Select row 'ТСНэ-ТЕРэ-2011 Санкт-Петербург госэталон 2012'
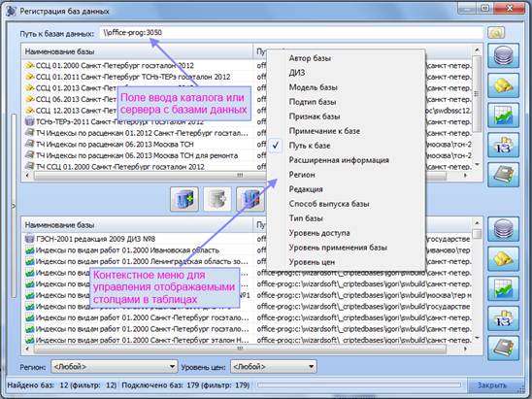532x399 pixels. (137, 121)
